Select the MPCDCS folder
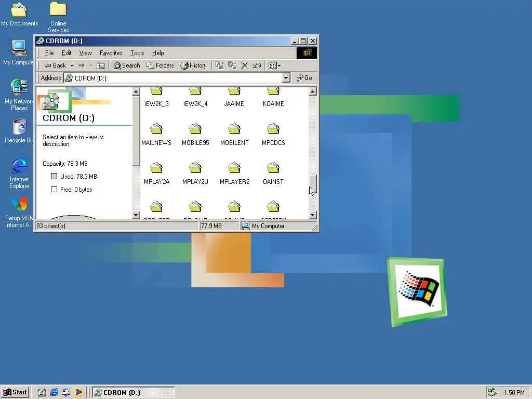 pyautogui.click(x=273, y=134)
